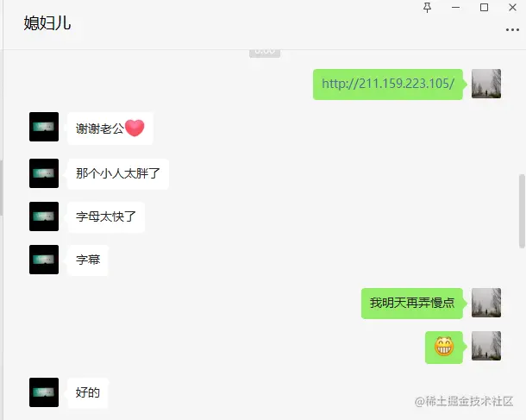Click the 字幕 message bubble
Image resolution: width=526 pixels, height=420 pixels.
[x=88, y=260]
